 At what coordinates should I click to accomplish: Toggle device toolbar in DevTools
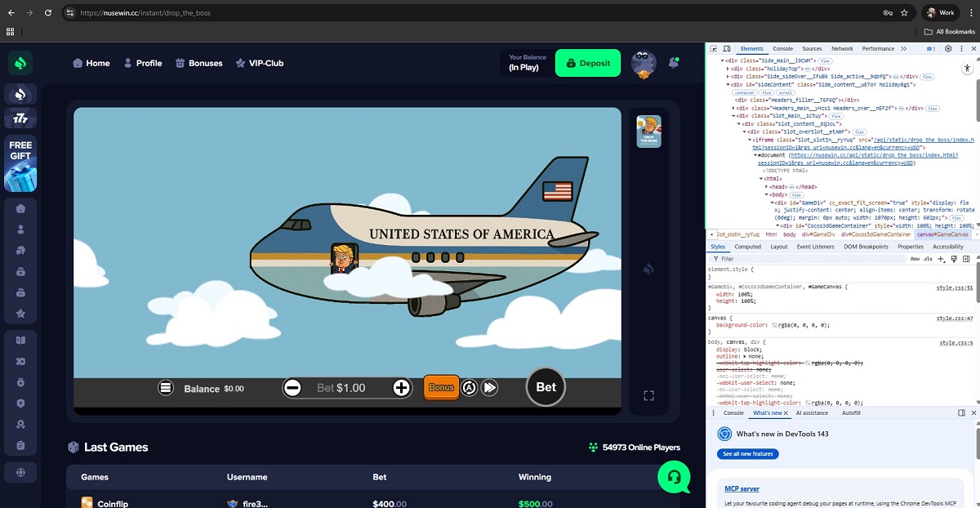coord(726,49)
